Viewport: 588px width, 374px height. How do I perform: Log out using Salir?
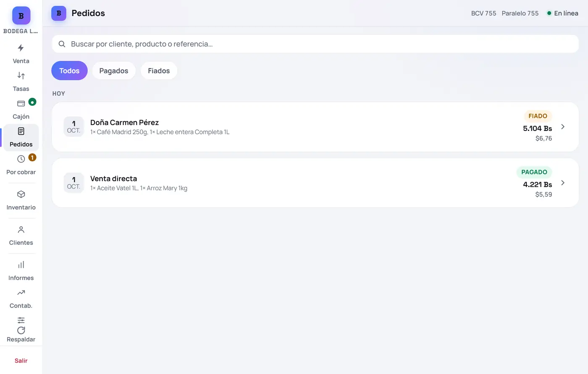(21, 361)
